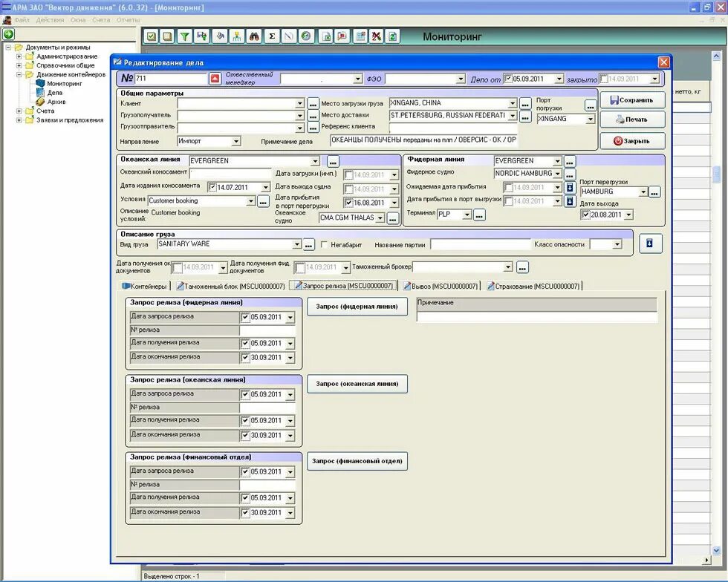
Task: Click the green refresh document toolbar icon
Action: click(393, 36)
